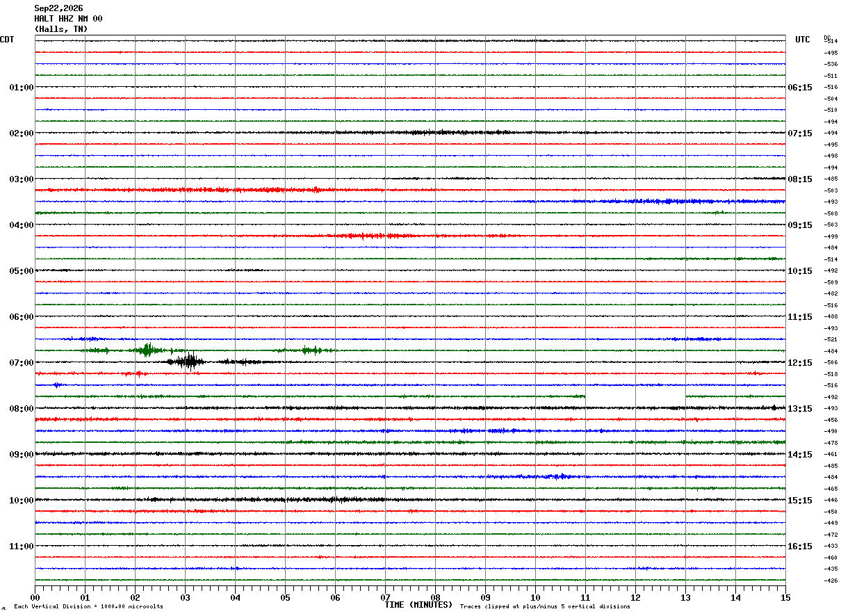This screenshot has width=841, height=616.
Task: Click the minute 15 label on the time axis
Action: 785,597
